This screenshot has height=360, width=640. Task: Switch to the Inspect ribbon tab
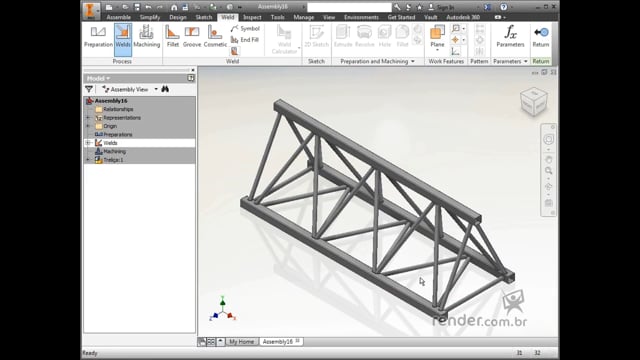pos(252,17)
